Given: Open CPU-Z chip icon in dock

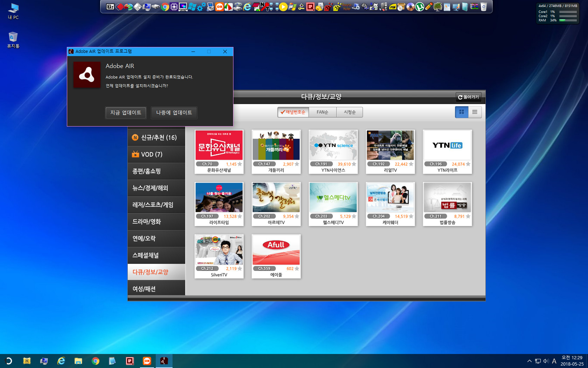Looking at the screenshot, I should [x=174, y=7].
